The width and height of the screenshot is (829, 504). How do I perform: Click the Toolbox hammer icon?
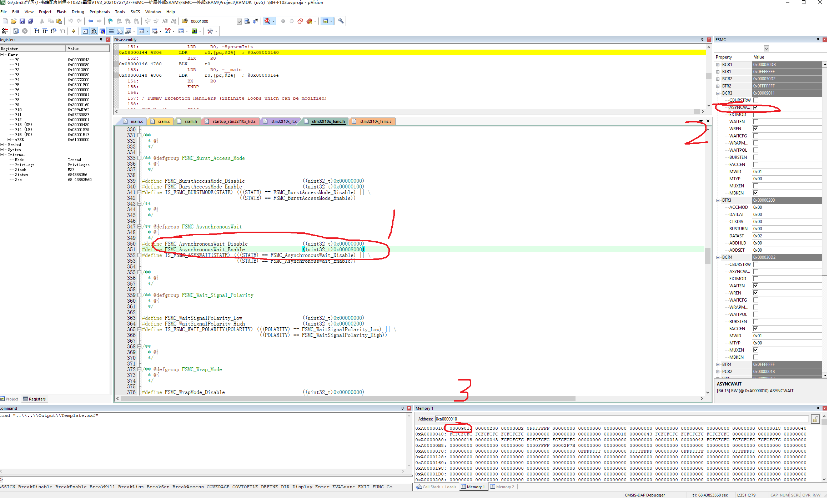210,31
